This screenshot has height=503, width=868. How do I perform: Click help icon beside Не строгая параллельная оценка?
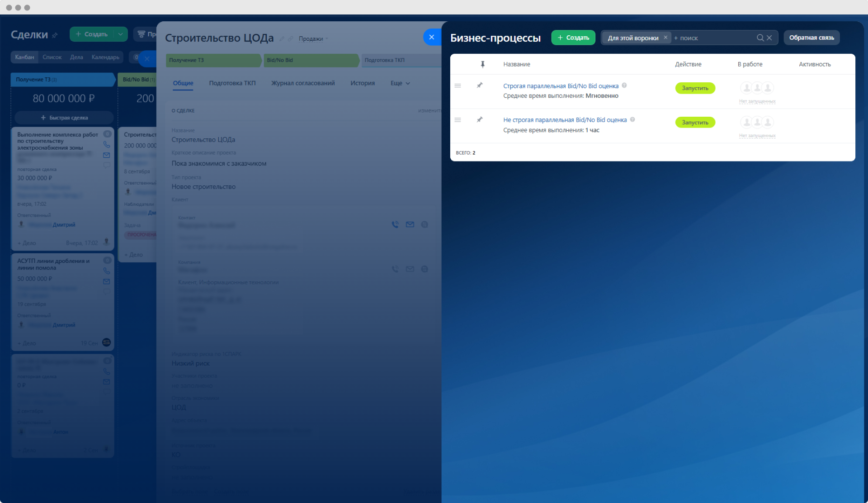tap(632, 120)
